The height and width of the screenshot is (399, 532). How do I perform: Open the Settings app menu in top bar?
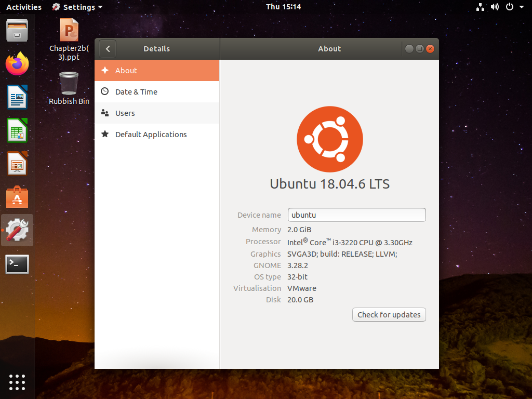pos(77,7)
